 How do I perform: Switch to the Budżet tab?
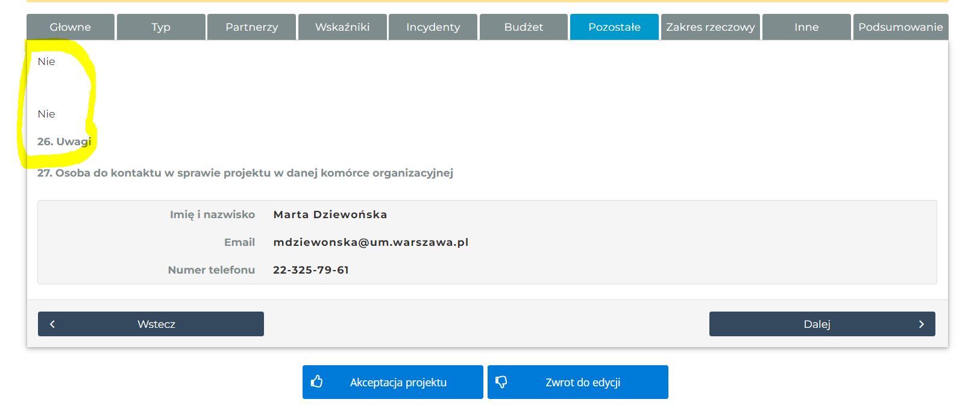524,27
